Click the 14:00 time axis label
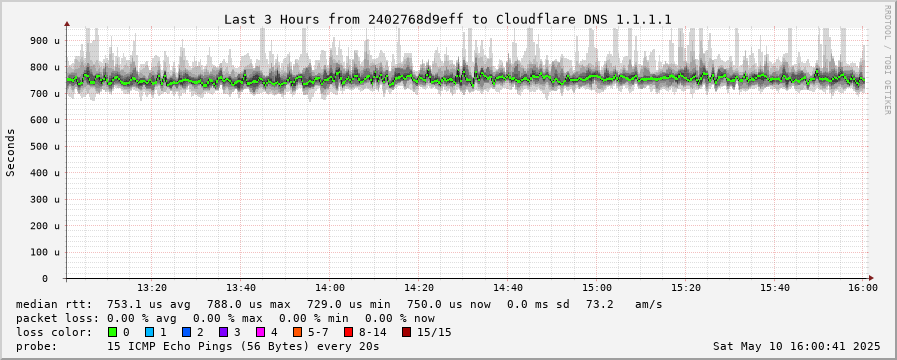This screenshot has width=897, height=360. 330,288
